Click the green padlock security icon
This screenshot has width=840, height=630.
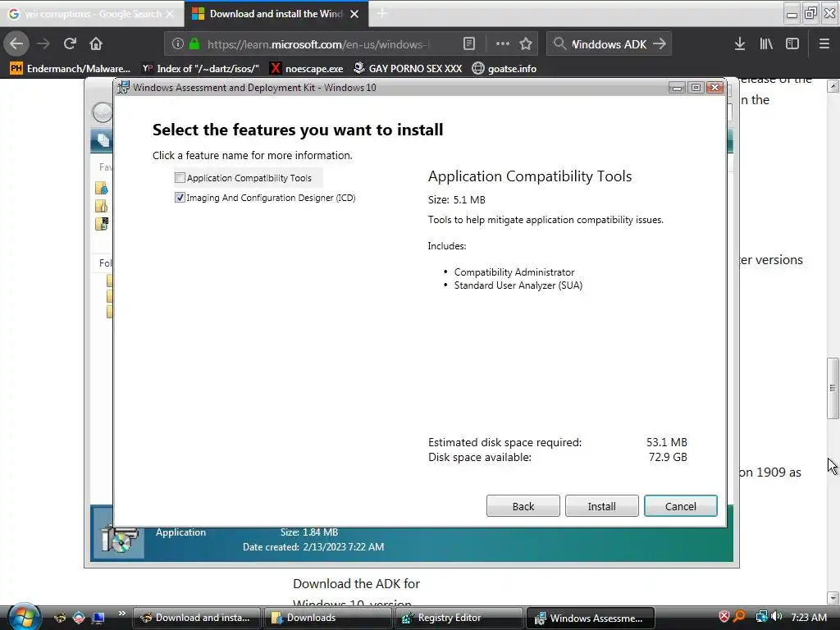coord(194,44)
